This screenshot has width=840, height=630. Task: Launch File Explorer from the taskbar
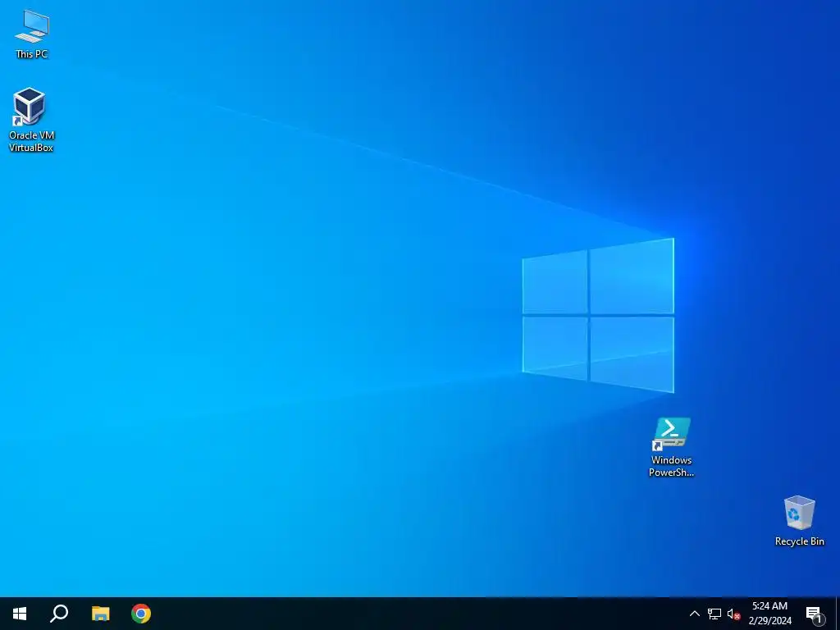click(x=100, y=614)
